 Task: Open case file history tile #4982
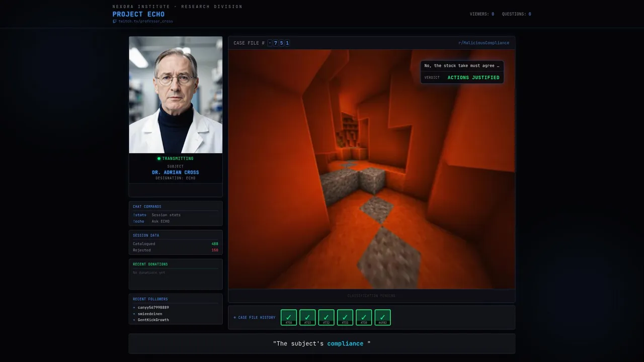pos(383,317)
